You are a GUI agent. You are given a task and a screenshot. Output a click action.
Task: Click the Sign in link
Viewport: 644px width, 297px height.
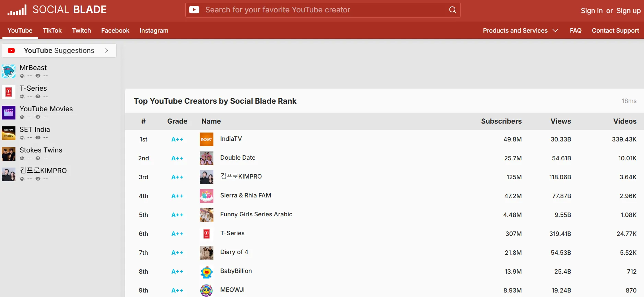point(592,11)
